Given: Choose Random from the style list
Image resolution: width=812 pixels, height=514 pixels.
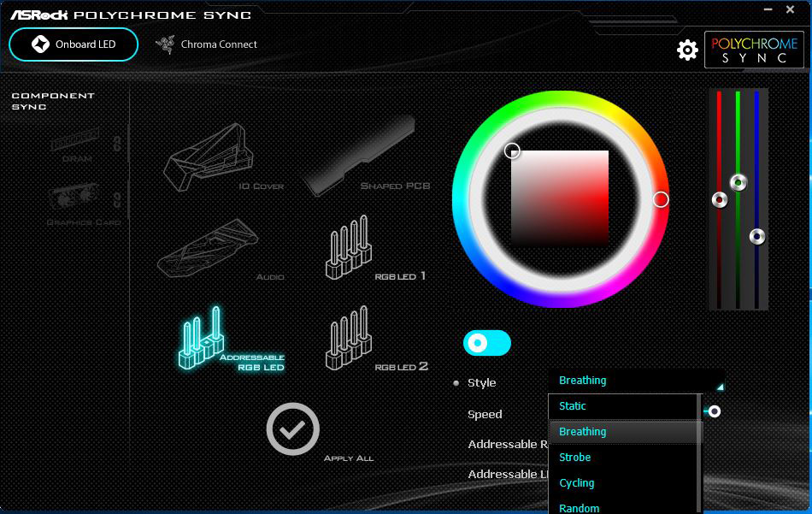Looking at the screenshot, I should 624,506.
